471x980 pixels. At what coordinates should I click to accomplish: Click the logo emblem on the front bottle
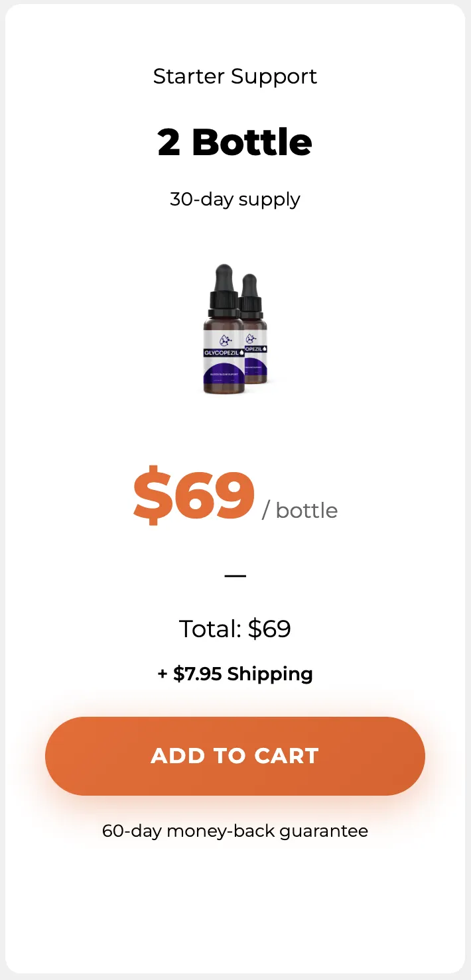[226, 340]
